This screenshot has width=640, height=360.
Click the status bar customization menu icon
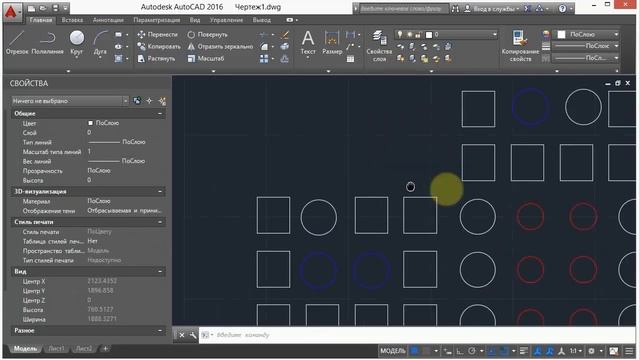pyautogui.click(x=629, y=351)
